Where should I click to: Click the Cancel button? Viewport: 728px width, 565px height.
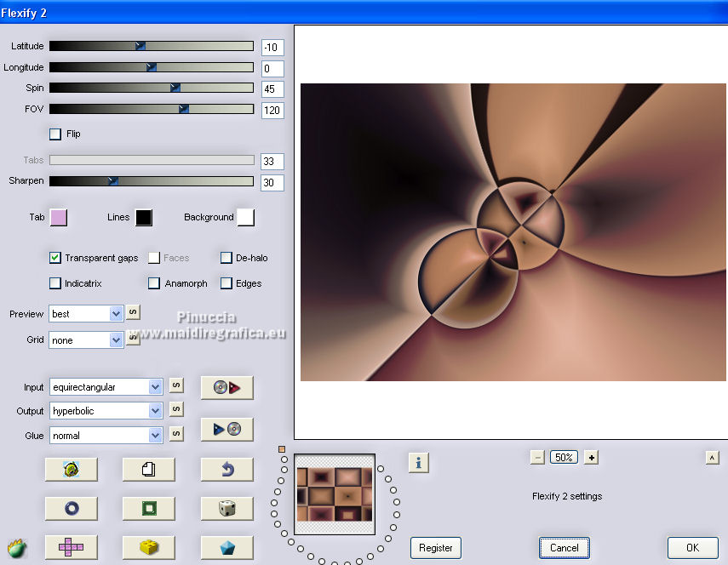[x=565, y=548]
